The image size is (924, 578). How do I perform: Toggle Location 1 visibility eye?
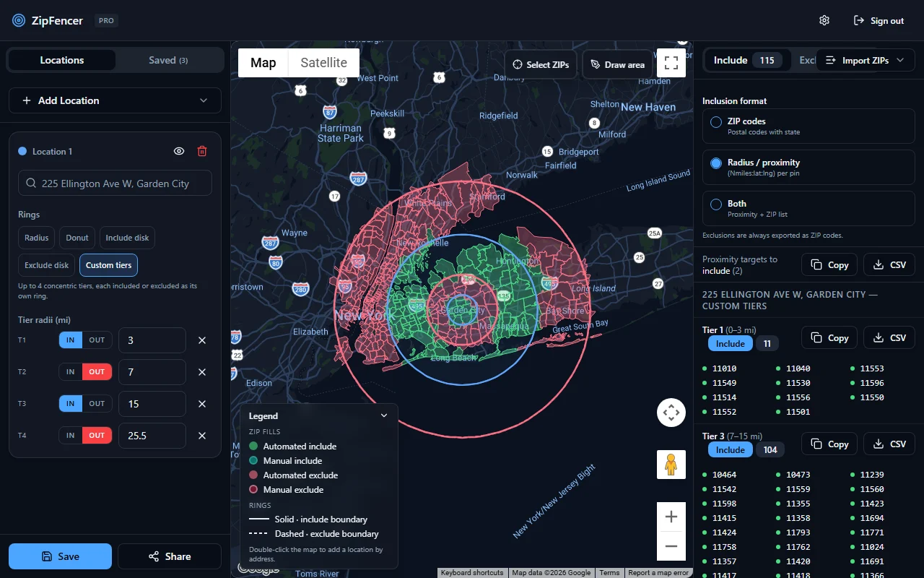179,151
